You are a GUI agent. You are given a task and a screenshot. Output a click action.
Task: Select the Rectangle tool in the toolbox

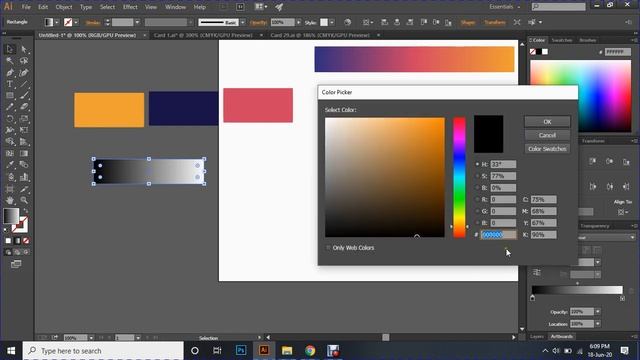(x=10, y=96)
